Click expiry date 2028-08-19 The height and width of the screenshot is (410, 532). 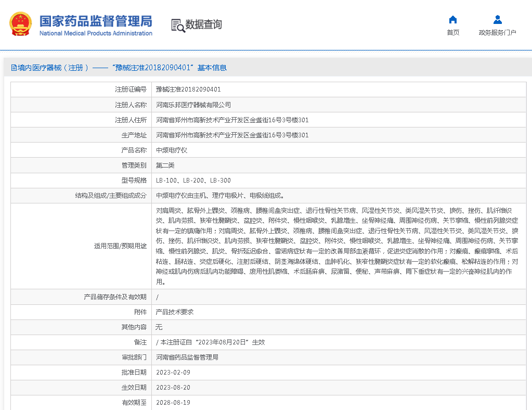pos(173,403)
